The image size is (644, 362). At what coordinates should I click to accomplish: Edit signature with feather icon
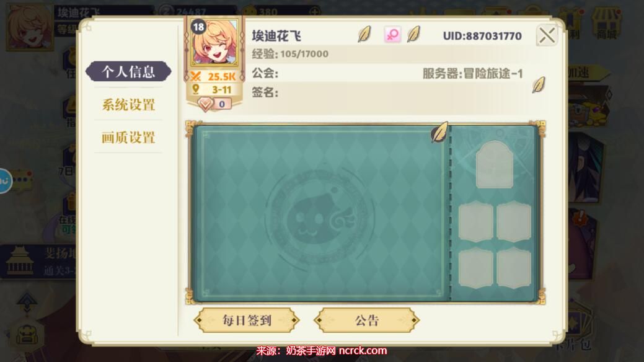(539, 85)
